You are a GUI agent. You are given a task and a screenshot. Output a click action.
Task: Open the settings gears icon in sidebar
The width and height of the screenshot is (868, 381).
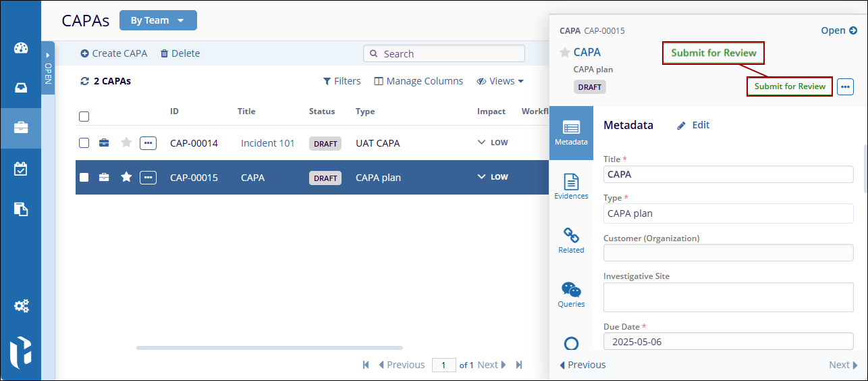tap(21, 306)
